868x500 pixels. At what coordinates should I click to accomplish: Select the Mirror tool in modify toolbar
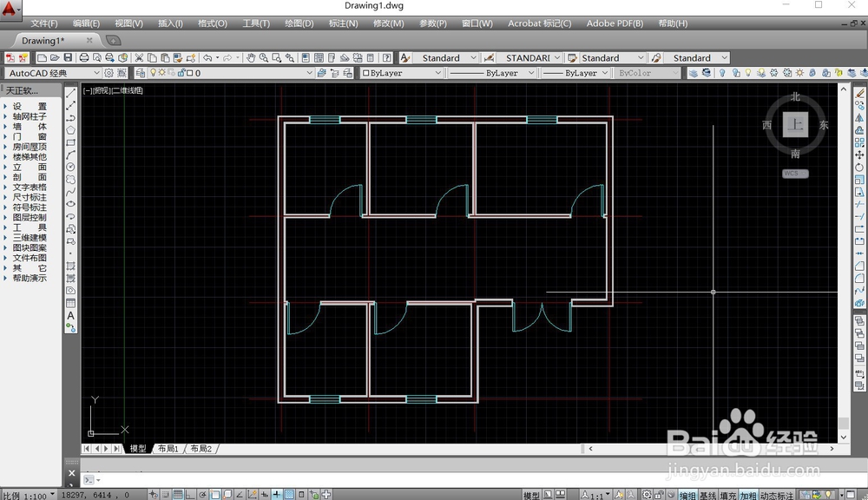point(859,118)
